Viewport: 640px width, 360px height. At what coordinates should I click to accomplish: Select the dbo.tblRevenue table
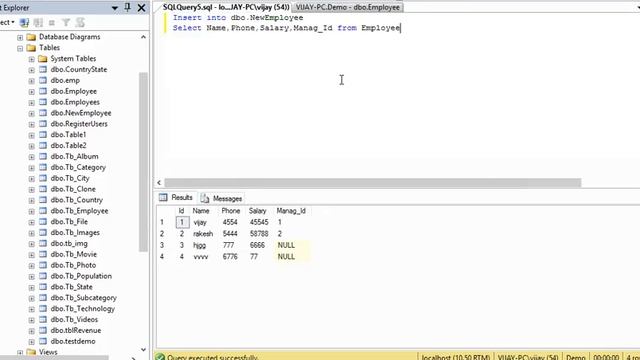pyautogui.click(x=76, y=330)
